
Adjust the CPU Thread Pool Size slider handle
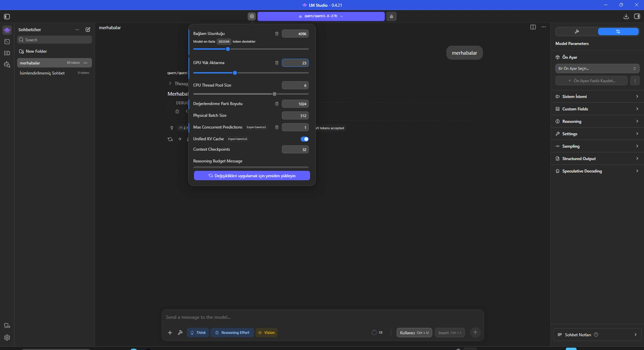(275, 94)
